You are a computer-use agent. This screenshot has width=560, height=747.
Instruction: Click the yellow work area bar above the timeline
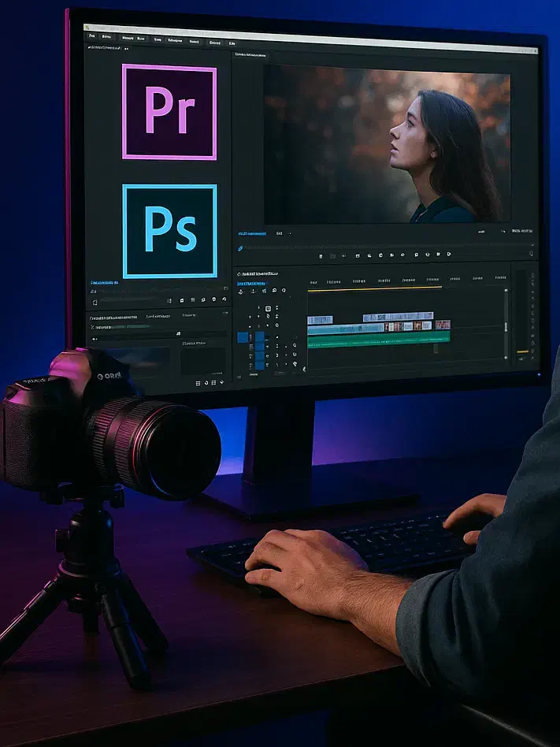[375, 288]
